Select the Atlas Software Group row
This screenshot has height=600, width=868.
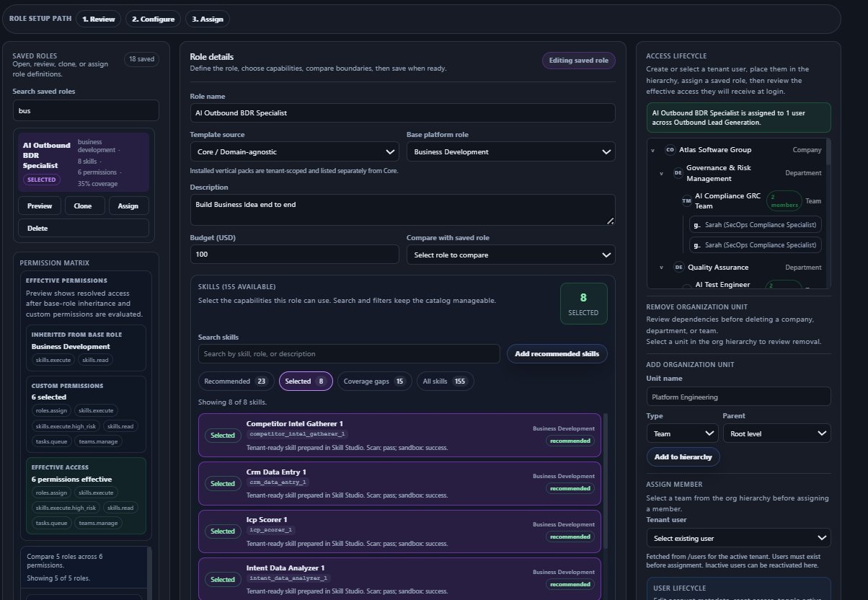(736, 150)
